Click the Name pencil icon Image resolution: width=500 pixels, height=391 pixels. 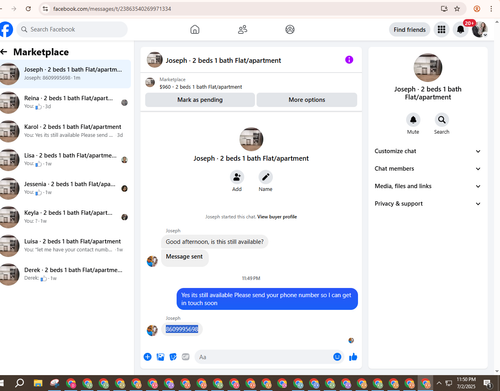click(x=265, y=177)
